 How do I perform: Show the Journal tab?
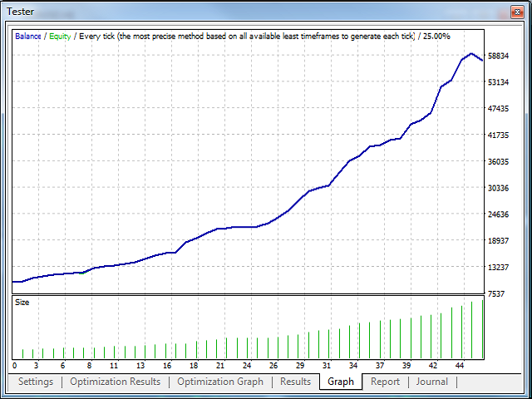[x=432, y=382]
